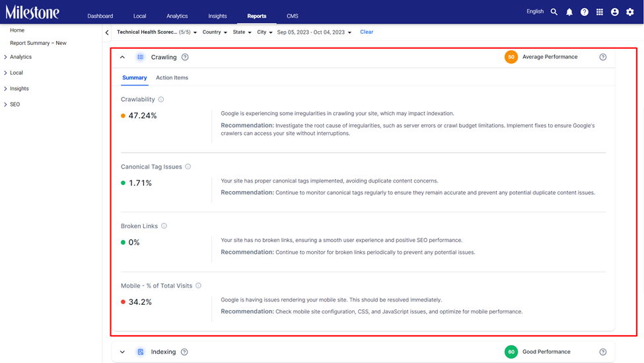Click the Average Performance label
The width and height of the screenshot is (644, 363).
coord(550,57)
